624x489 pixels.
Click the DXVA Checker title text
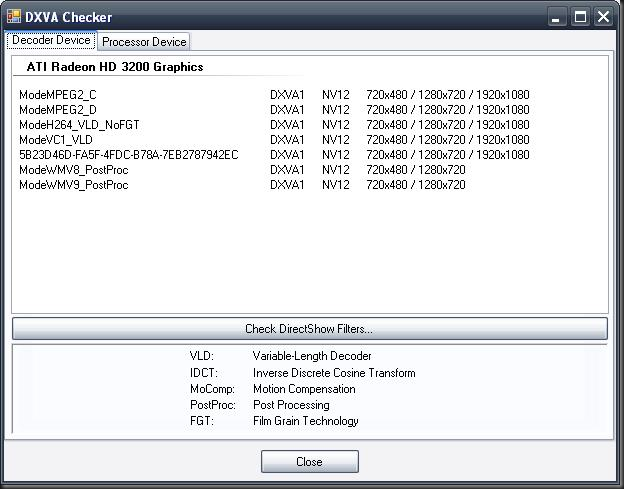click(68, 17)
